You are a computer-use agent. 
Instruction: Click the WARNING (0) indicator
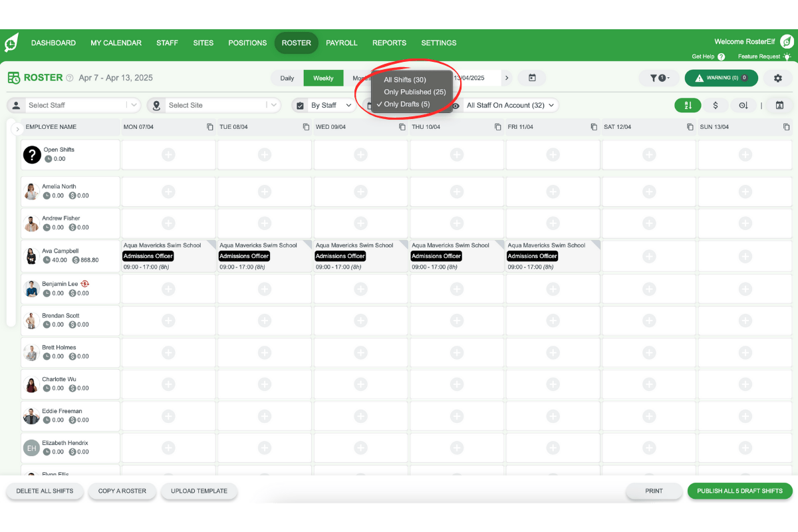point(721,78)
